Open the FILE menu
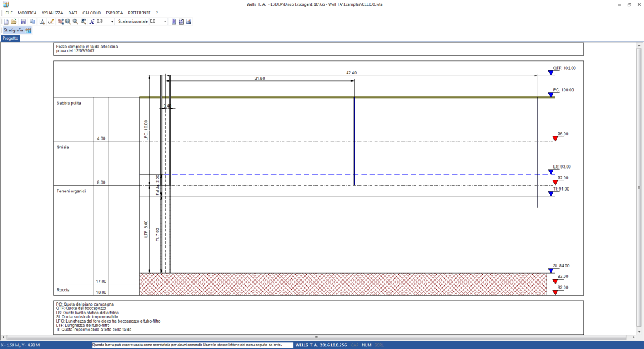The image size is (644, 349). pyautogui.click(x=9, y=13)
